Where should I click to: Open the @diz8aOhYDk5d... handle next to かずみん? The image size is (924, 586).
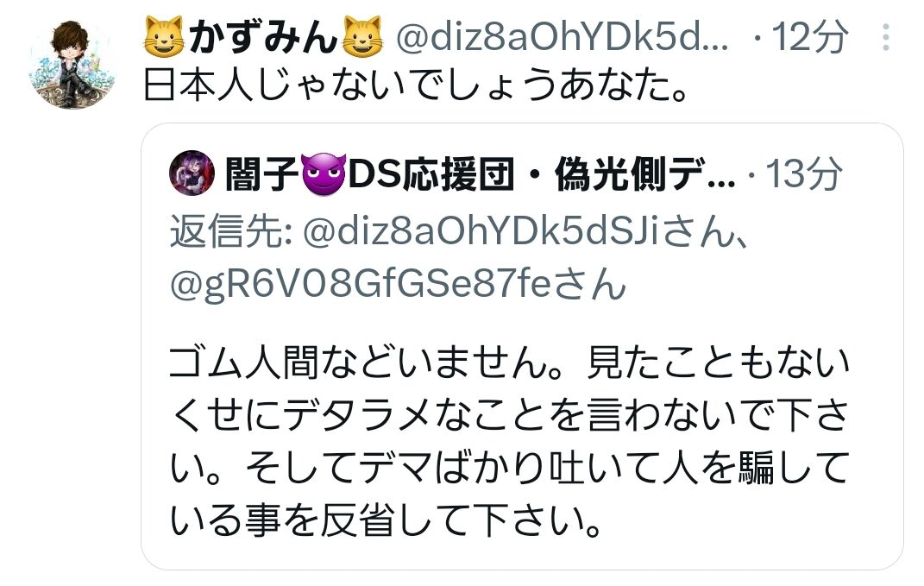coord(562,37)
